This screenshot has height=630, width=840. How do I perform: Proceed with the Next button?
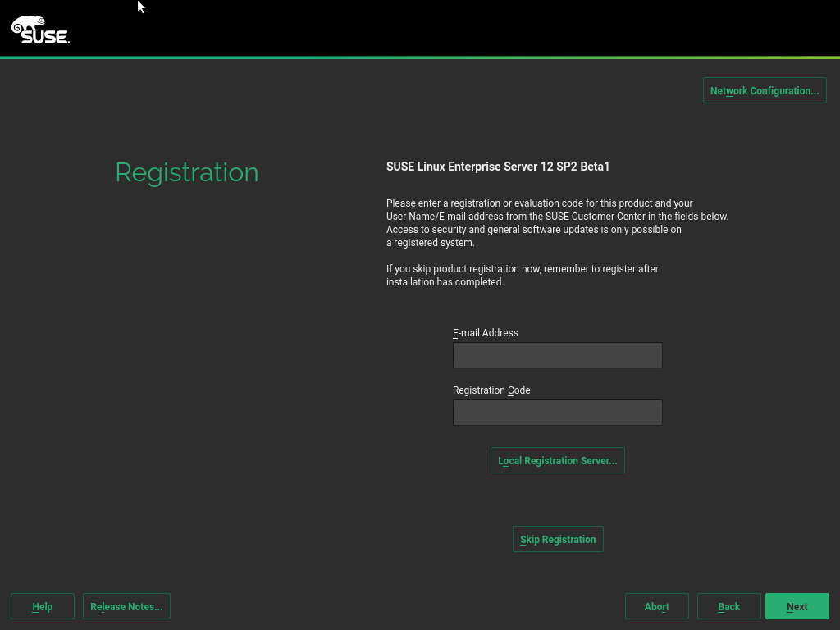[797, 606]
